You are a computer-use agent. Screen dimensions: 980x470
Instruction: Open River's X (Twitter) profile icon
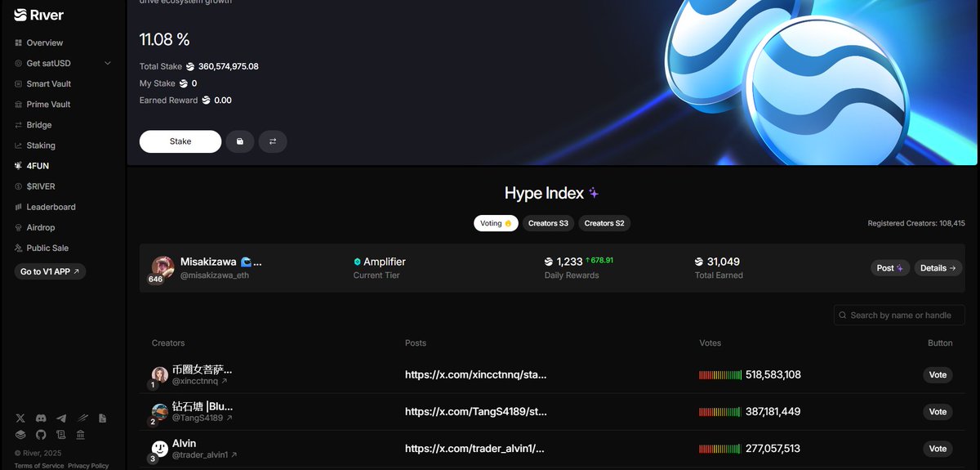[20, 419]
